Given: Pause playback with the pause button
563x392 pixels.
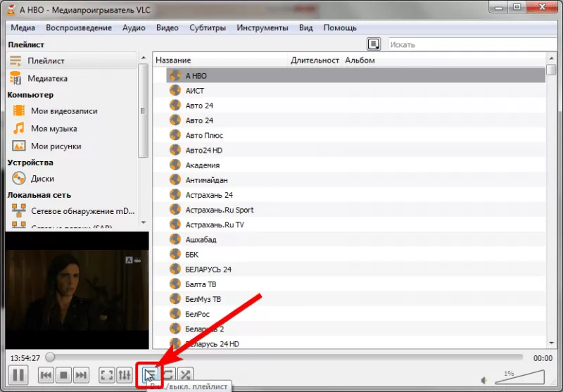Looking at the screenshot, I should [18, 375].
